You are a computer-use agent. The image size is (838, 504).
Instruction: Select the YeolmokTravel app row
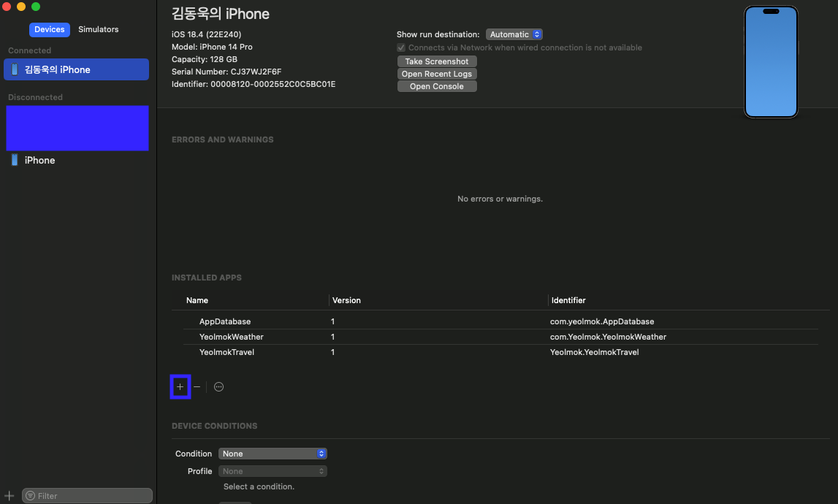click(500, 352)
